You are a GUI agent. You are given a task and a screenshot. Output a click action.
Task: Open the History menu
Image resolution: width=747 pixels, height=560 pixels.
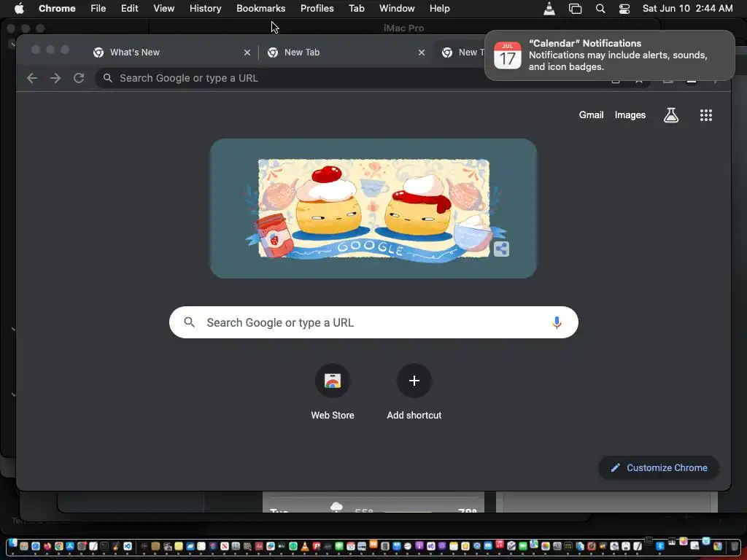pyautogui.click(x=205, y=8)
